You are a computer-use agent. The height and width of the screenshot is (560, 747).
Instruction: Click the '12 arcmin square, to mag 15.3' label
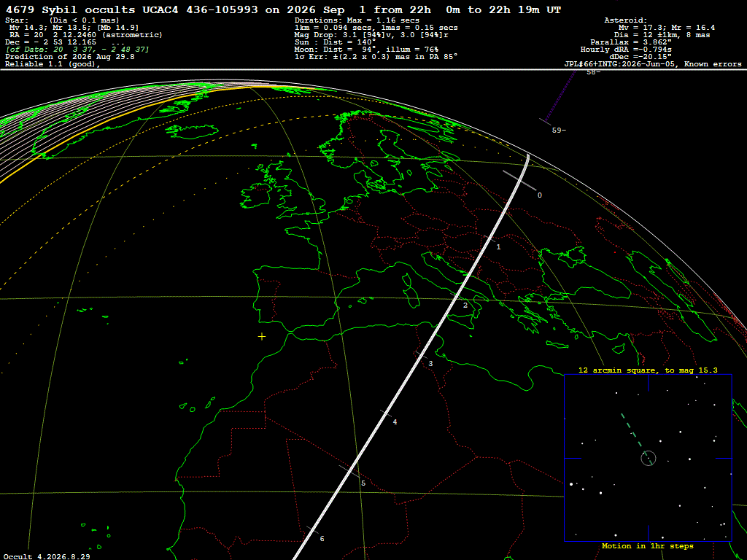point(648,370)
